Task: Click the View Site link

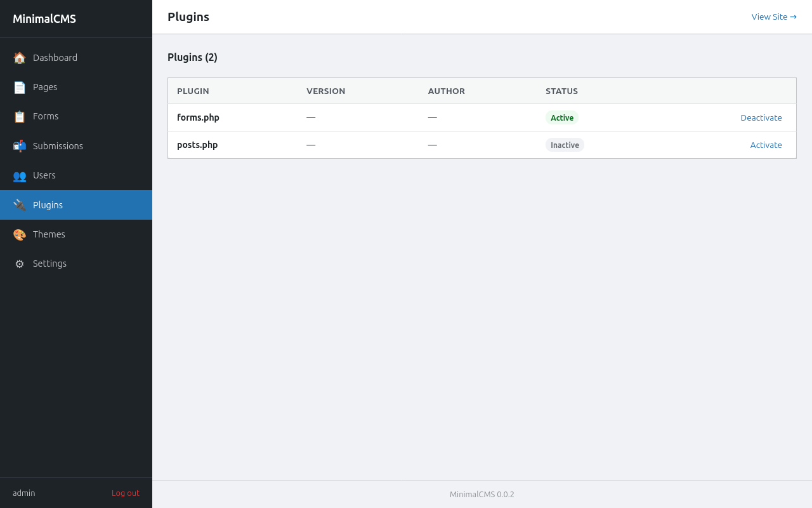Action: coord(773,17)
